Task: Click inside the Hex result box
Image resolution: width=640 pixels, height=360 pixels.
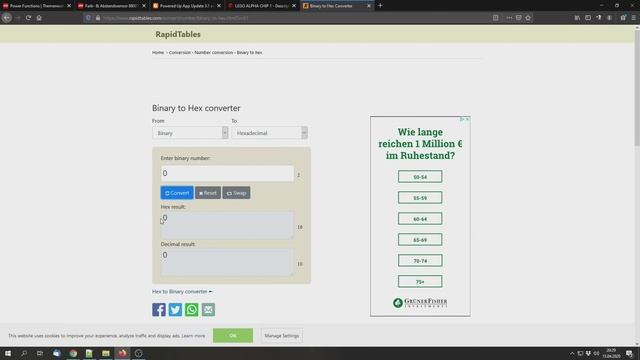Action: pyautogui.click(x=227, y=225)
